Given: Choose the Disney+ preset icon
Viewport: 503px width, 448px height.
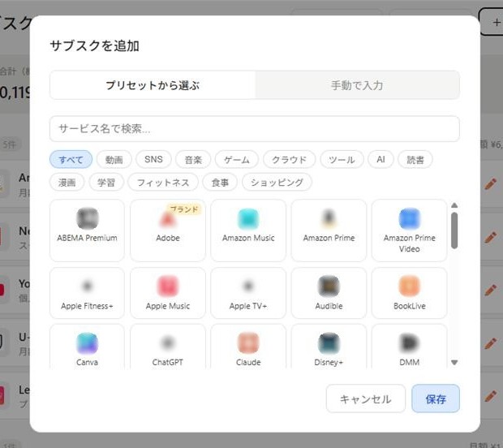Looking at the screenshot, I should click(329, 342).
